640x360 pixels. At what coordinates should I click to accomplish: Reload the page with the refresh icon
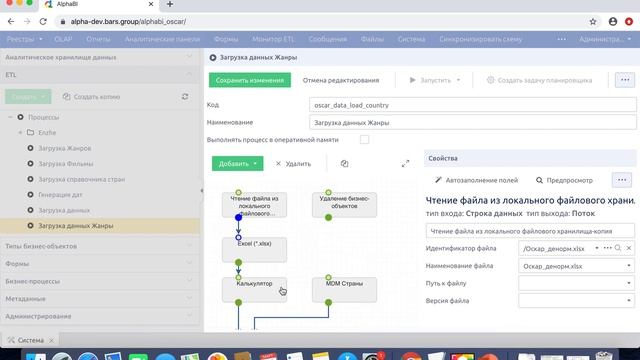(x=43, y=22)
